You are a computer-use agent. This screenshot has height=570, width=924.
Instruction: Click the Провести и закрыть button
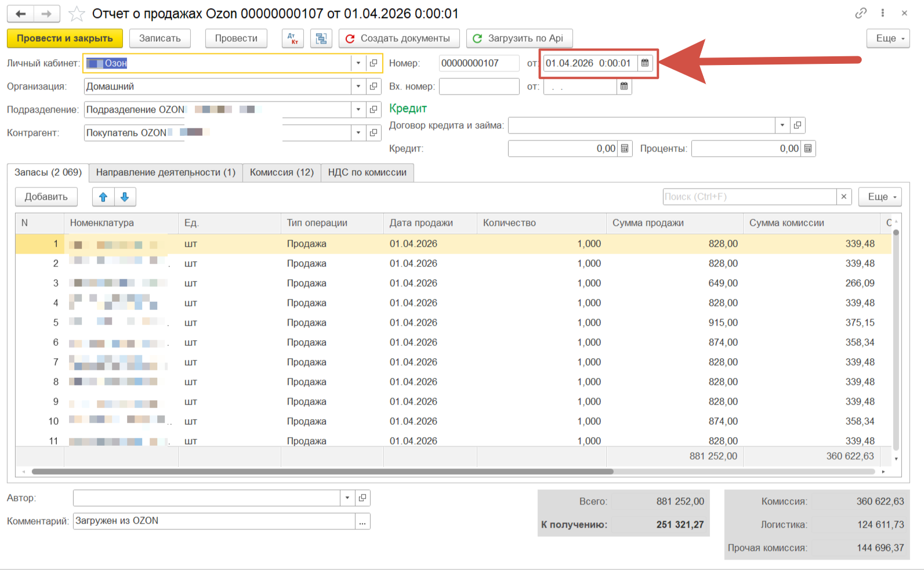pos(65,38)
